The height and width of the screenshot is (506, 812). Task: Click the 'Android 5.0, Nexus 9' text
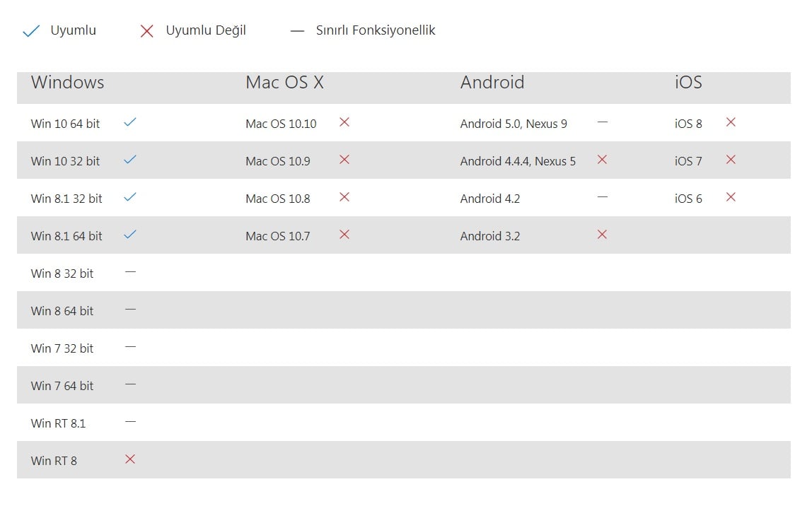(x=514, y=124)
